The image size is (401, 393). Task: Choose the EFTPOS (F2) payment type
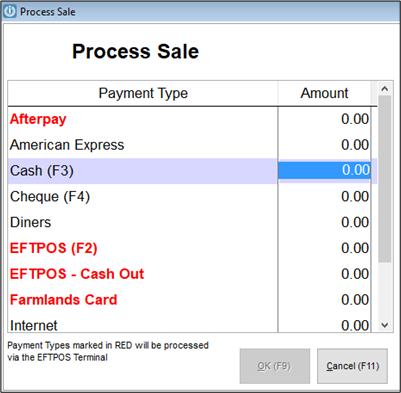(x=53, y=248)
